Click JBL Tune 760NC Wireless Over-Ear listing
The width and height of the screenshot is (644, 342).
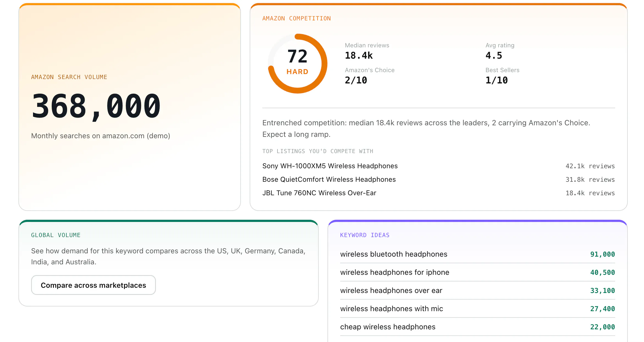(x=319, y=193)
